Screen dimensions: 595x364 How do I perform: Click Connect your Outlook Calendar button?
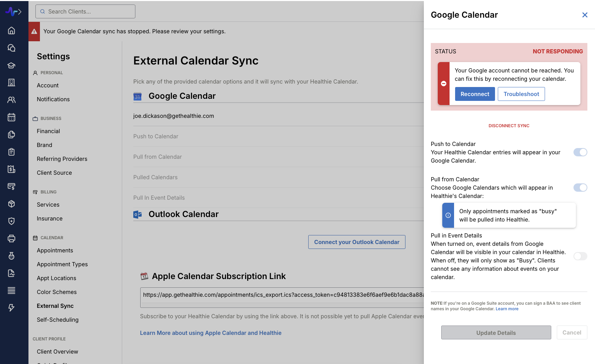click(x=357, y=242)
